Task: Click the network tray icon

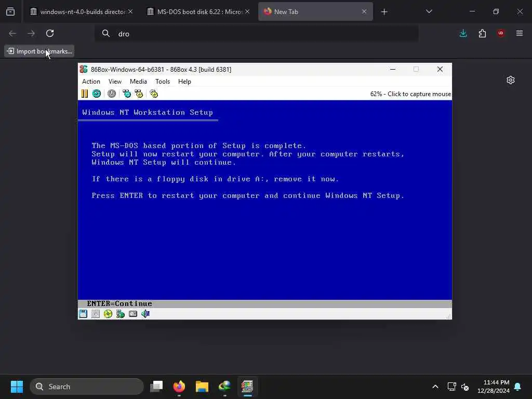Action: [x=451, y=387]
